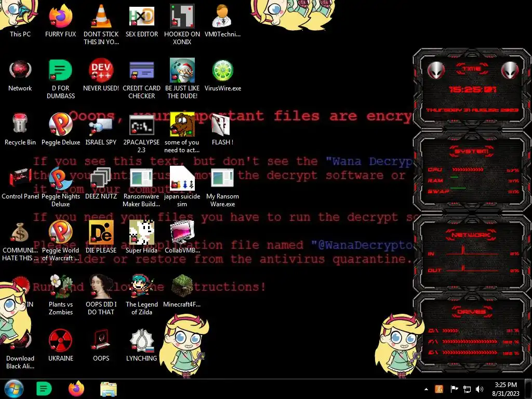Select the 2PACALYPSE 2.3 console icon
This screenshot has height=399, width=532.
[x=141, y=133]
